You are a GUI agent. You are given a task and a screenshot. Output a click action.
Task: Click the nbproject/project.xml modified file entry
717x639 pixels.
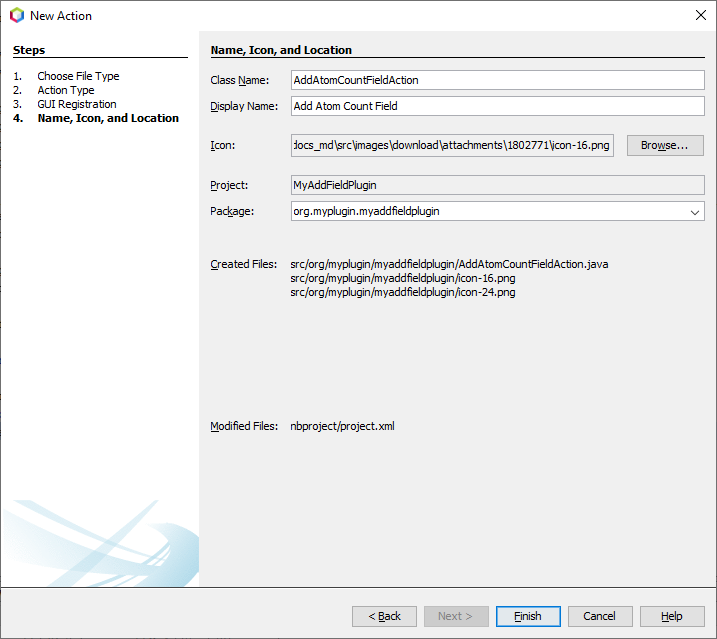pos(342,426)
